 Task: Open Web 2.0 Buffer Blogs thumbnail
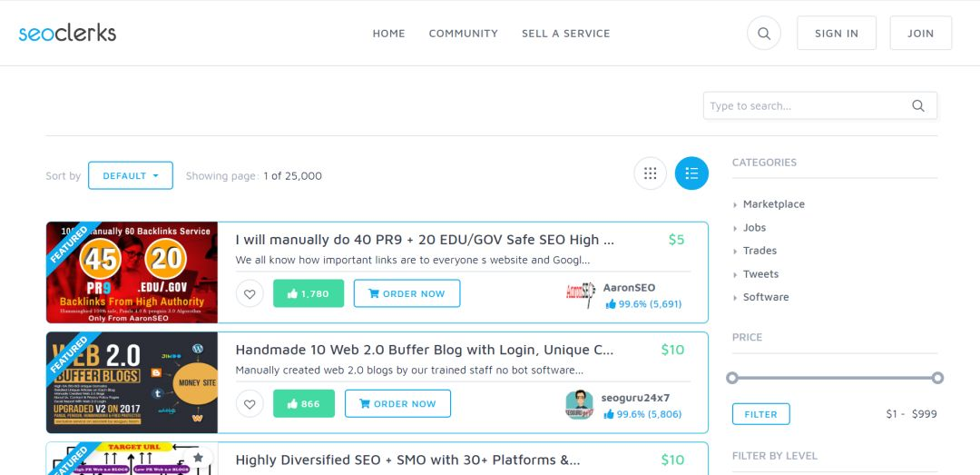(x=132, y=382)
